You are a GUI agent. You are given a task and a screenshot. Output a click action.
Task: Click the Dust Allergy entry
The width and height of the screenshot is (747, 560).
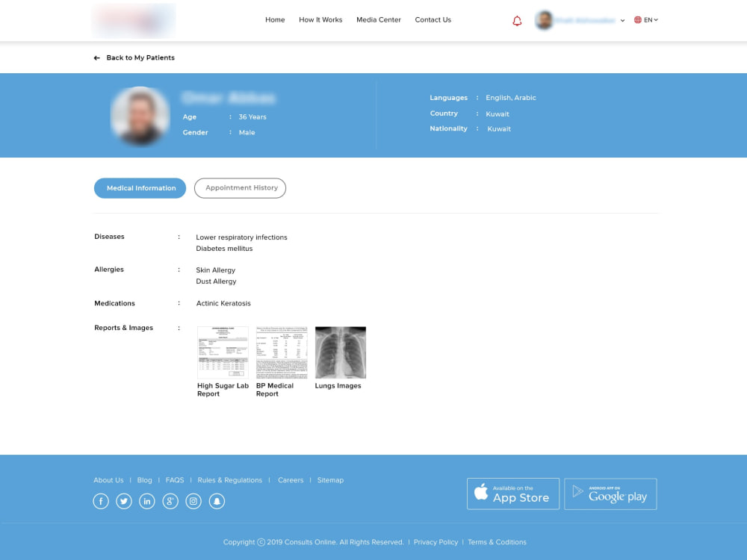tap(217, 281)
